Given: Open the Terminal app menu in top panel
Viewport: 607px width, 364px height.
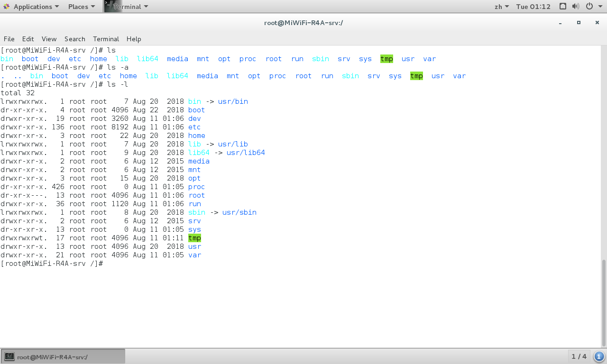Looking at the screenshot, I should tap(127, 7).
